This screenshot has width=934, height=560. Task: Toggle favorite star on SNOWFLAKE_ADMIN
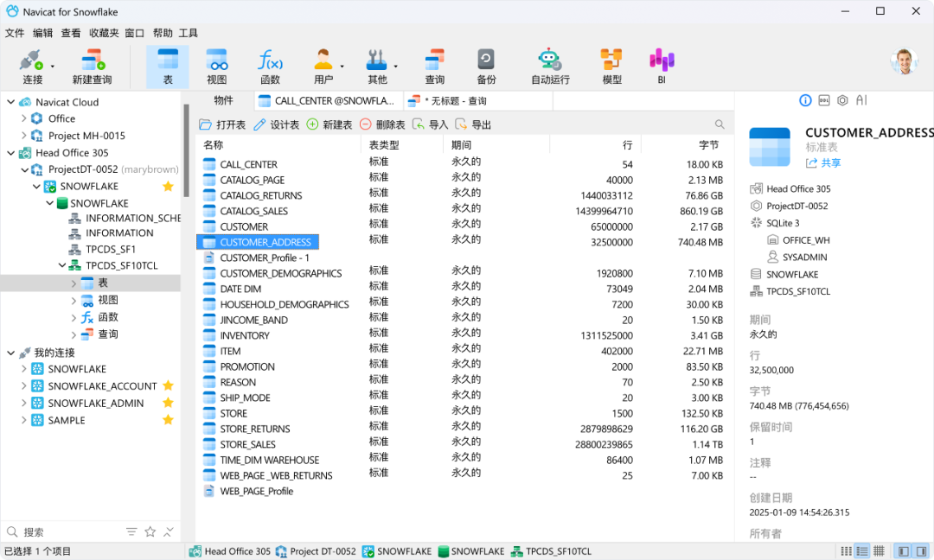coord(168,403)
